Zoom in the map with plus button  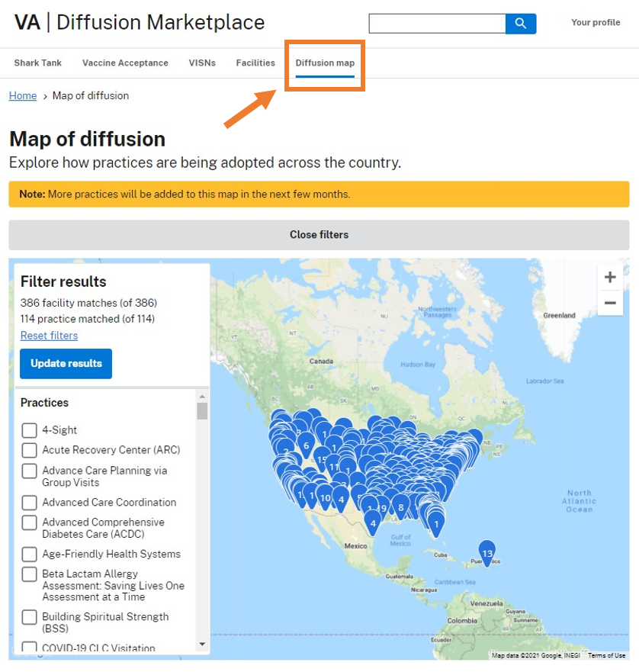[x=610, y=278]
